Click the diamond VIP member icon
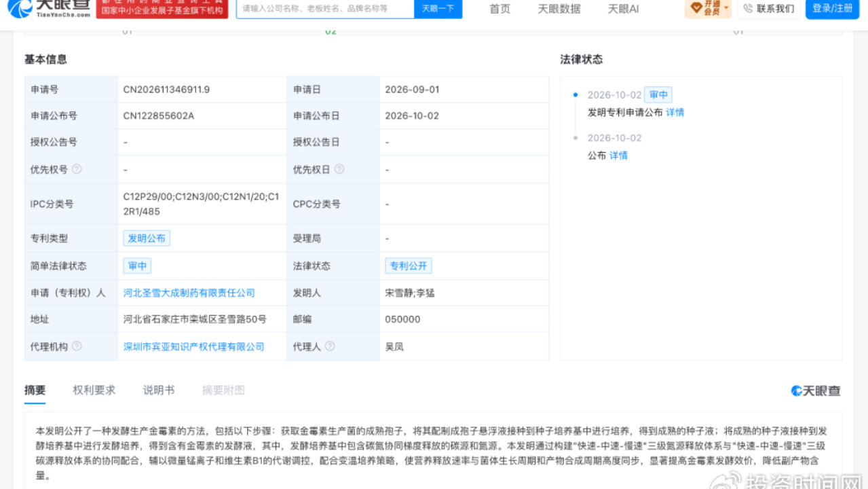This screenshot has width=868, height=489. click(696, 8)
